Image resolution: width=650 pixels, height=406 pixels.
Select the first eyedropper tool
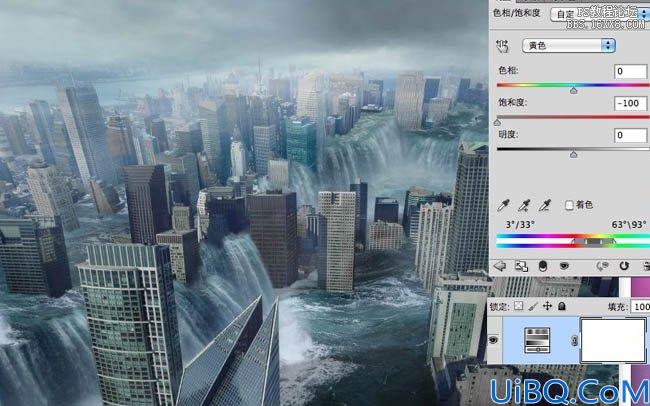(504, 205)
